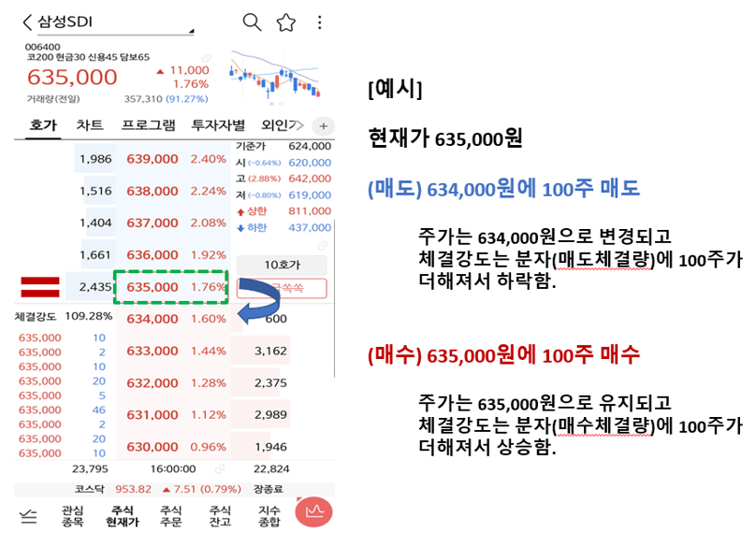Switch to the 호가 tab

43,125
